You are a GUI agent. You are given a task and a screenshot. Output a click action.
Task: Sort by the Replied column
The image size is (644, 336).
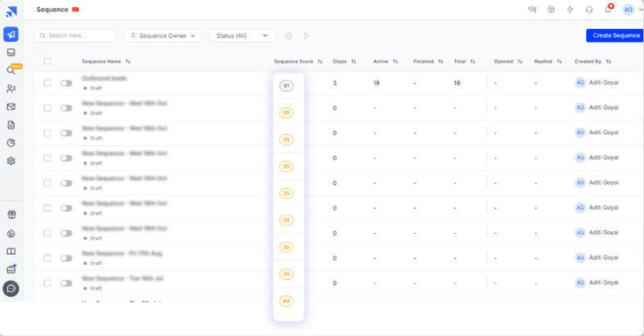tap(559, 62)
